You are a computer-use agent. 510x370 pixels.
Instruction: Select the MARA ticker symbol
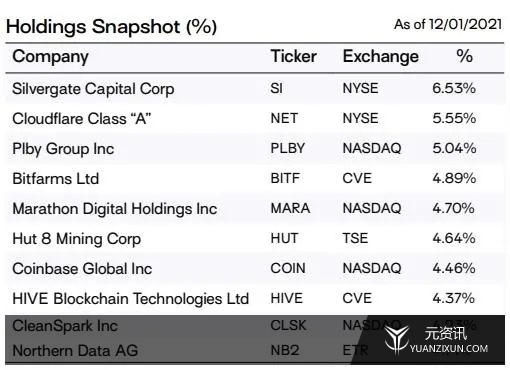tap(290, 208)
